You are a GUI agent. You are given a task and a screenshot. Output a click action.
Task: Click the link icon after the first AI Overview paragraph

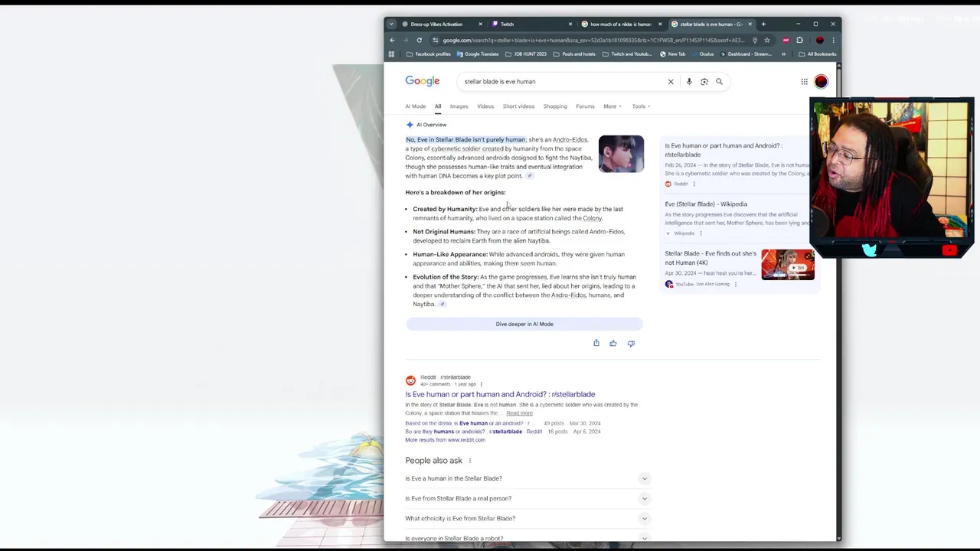[x=529, y=176]
